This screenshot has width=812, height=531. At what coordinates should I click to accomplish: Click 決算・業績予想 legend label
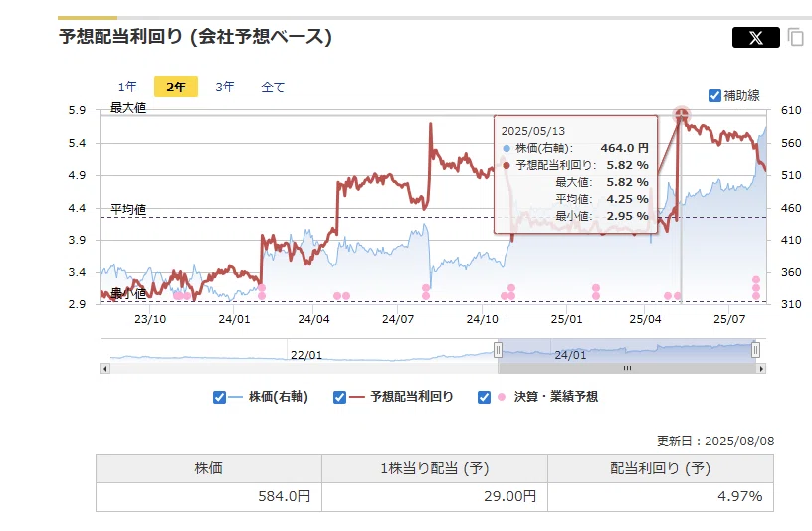coord(555,397)
